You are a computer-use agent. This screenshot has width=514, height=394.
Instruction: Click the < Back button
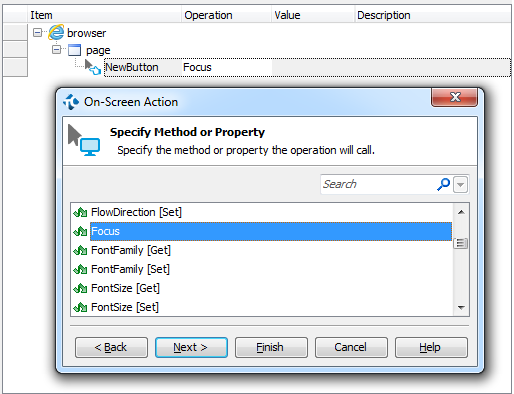tap(111, 347)
